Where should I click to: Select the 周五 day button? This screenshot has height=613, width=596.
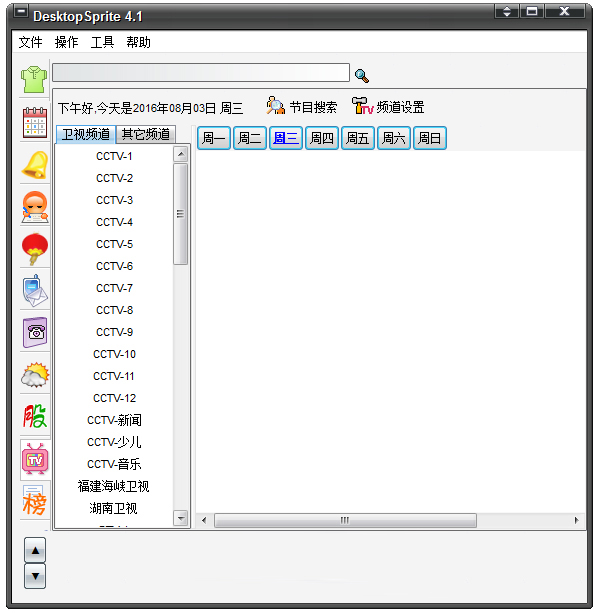click(x=358, y=138)
